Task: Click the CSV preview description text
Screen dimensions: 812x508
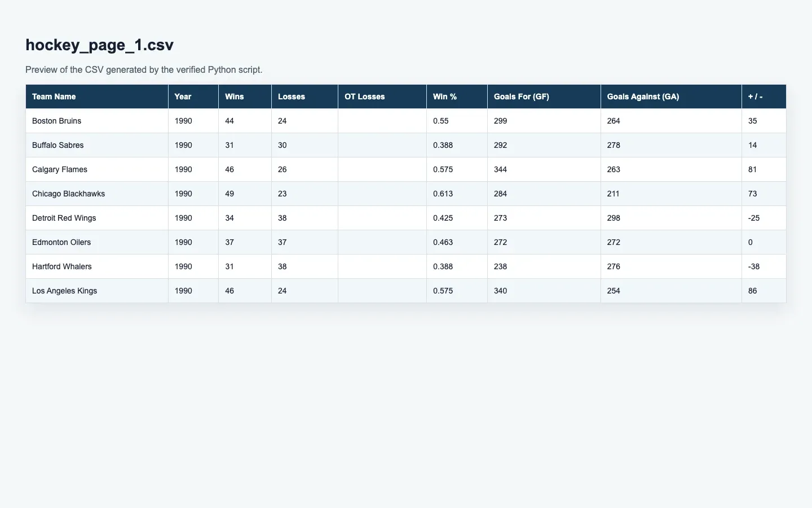Action: (144, 70)
